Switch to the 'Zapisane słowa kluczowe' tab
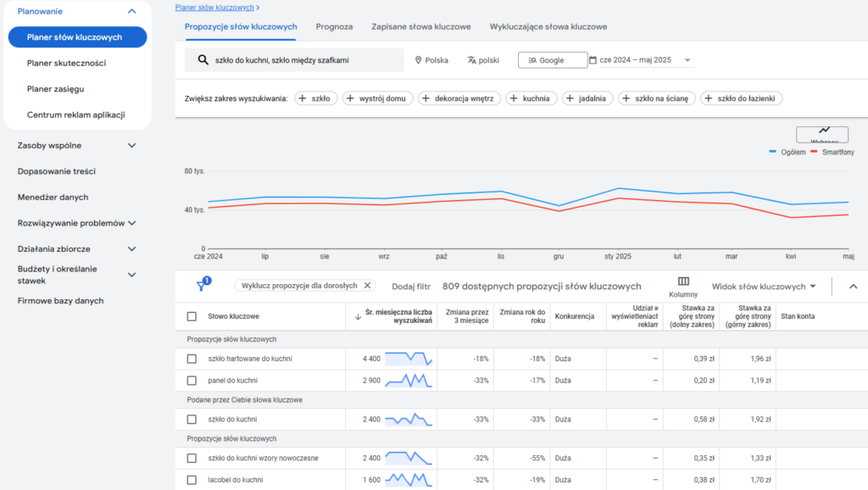This screenshot has width=868, height=490. point(420,26)
